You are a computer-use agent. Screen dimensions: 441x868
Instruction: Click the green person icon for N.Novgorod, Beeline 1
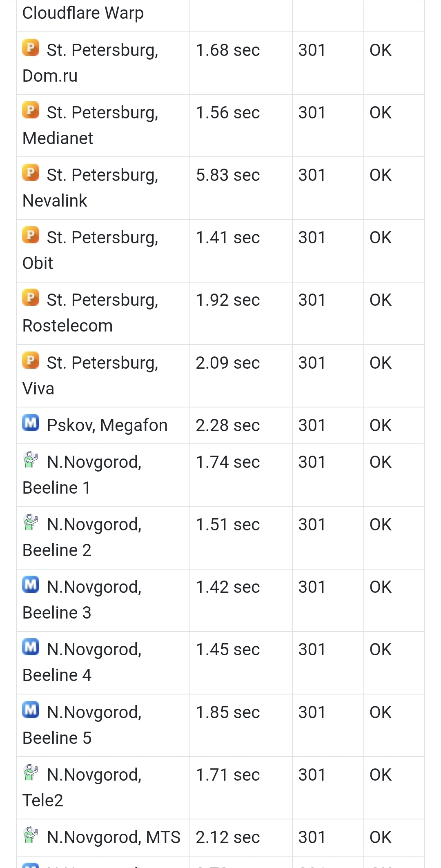[x=31, y=459]
